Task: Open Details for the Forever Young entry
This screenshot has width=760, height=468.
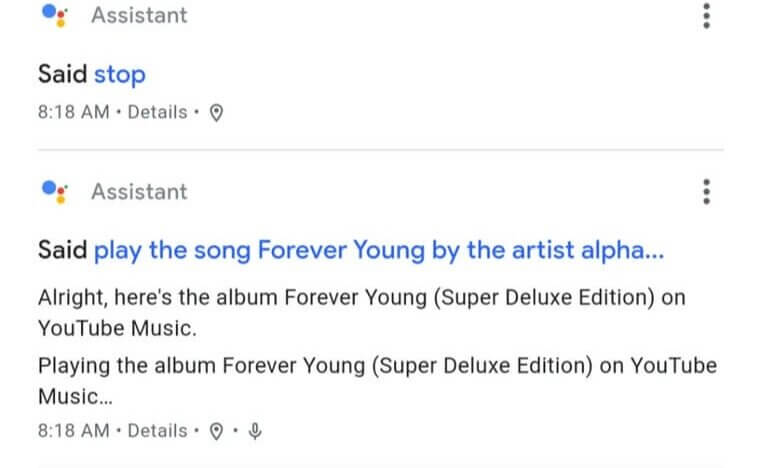Action: point(157,431)
